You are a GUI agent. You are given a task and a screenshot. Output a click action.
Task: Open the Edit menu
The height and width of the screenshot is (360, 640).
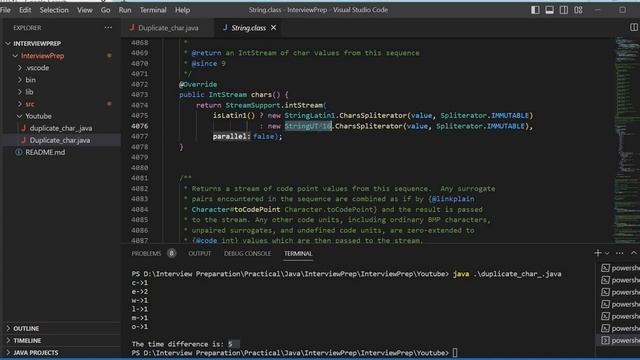25,10
